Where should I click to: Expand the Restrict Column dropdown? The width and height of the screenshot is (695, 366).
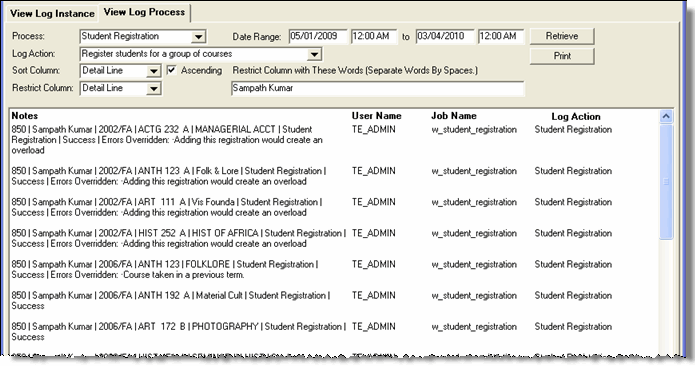pyautogui.click(x=153, y=89)
